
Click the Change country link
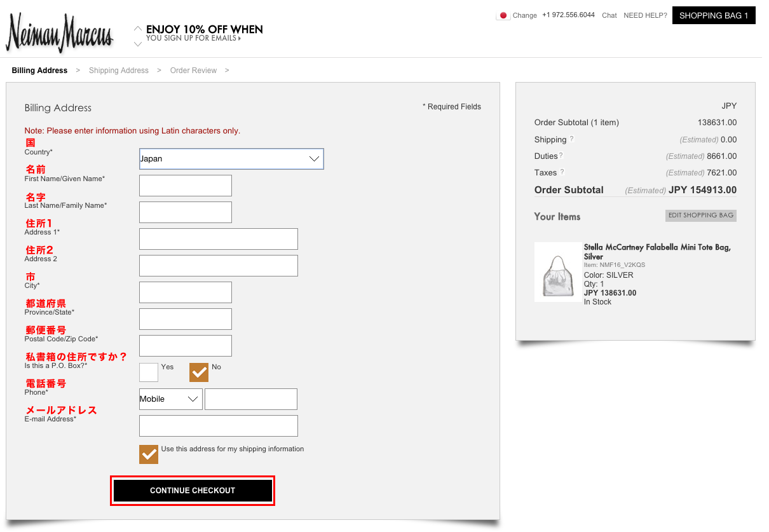click(x=525, y=15)
